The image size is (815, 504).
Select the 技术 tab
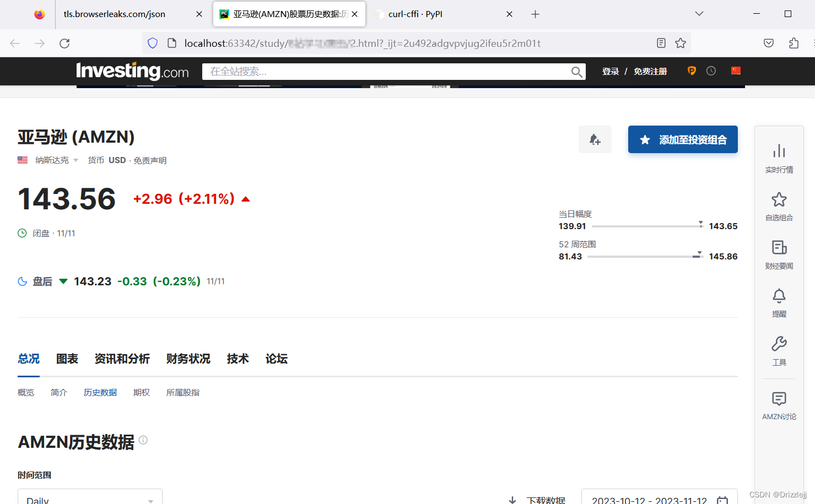(238, 359)
